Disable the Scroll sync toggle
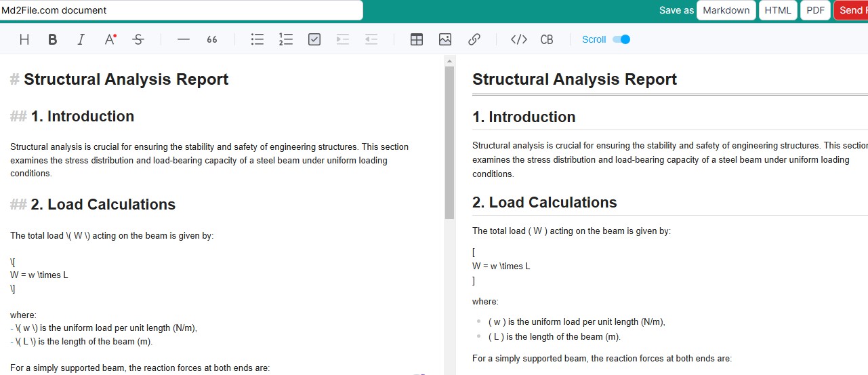This screenshot has height=375, width=868. click(x=621, y=39)
